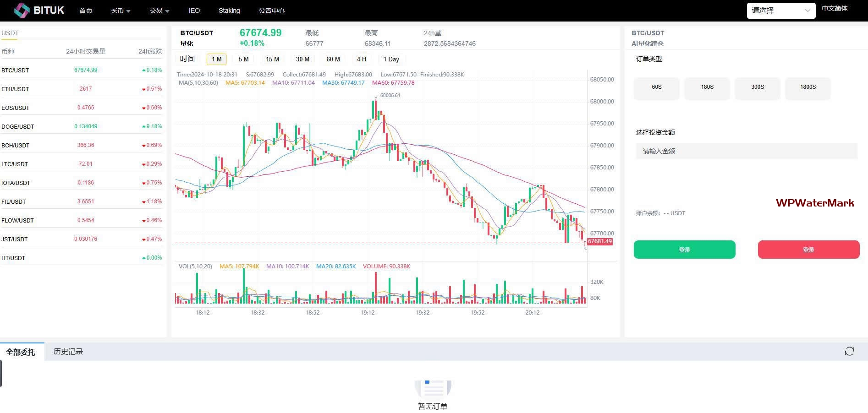Expand the 买币 menu dropdown
The width and height of the screenshot is (868, 413).
pyautogui.click(x=121, y=11)
